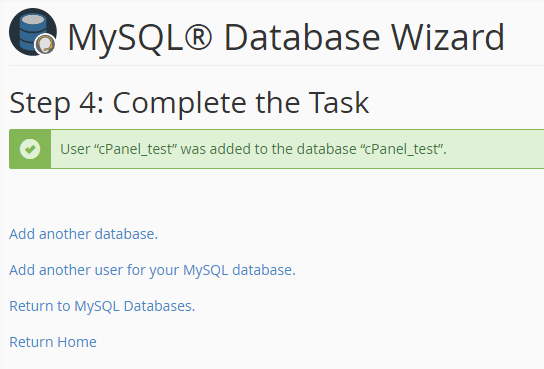Follow the Return Home link
The width and height of the screenshot is (544, 369).
pyautogui.click(x=53, y=342)
